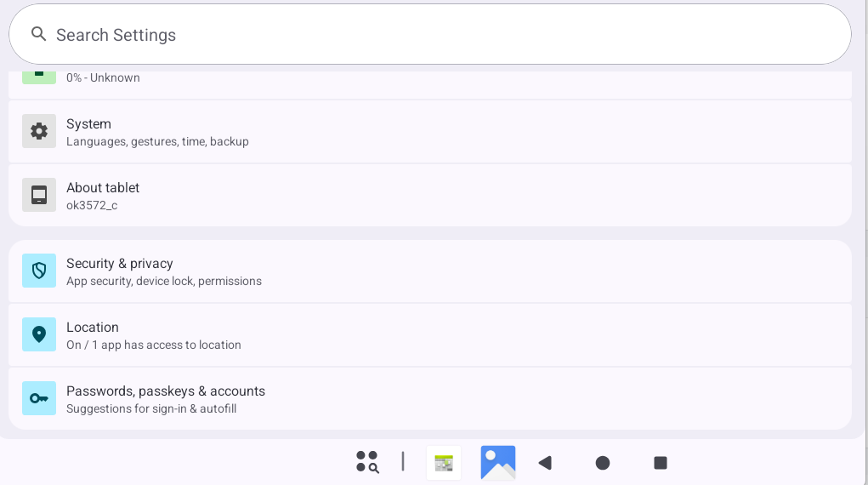The width and height of the screenshot is (868, 485).
Task: Launch the calendar-style app in taskbar
Action: (x=444, y=463)
